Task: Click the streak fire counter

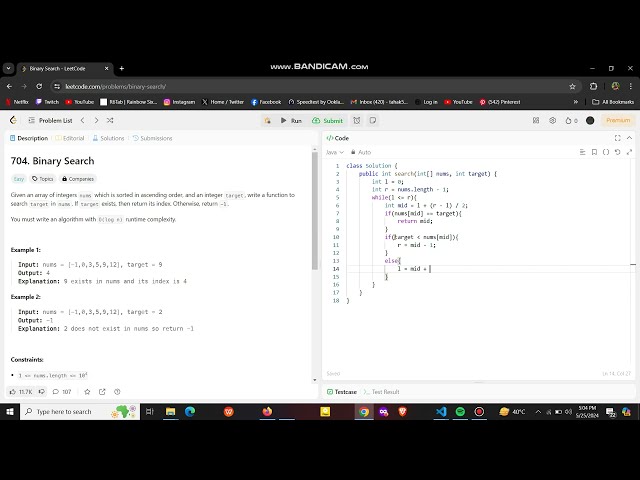Action: [x=571, y=120]
